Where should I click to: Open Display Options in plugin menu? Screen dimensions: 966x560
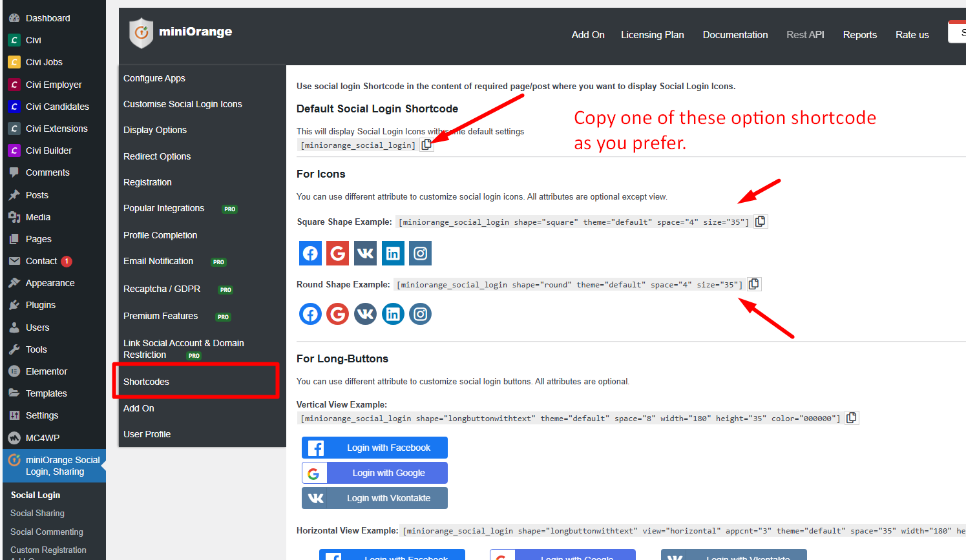click(x=155, y=130)
